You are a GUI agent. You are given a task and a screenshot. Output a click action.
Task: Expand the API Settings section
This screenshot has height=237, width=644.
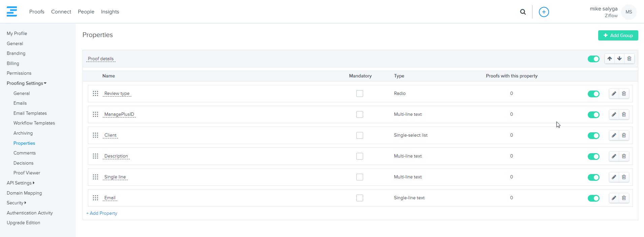20,183
